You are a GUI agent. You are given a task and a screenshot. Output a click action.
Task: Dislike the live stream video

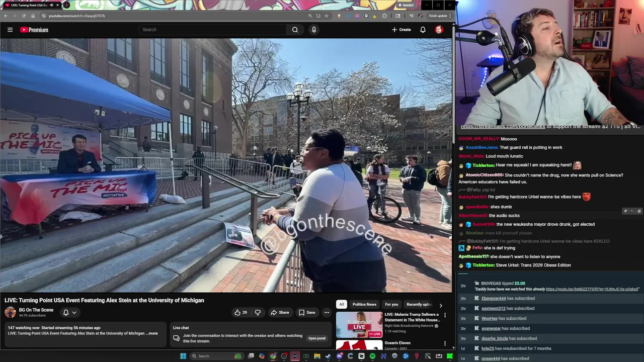pos(258,313)
